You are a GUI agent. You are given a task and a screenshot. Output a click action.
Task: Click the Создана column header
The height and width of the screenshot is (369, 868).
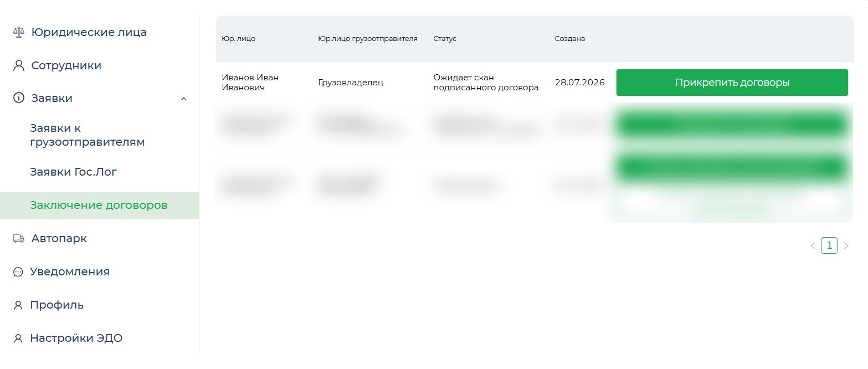pyautogui.click(x=570, y=39)
